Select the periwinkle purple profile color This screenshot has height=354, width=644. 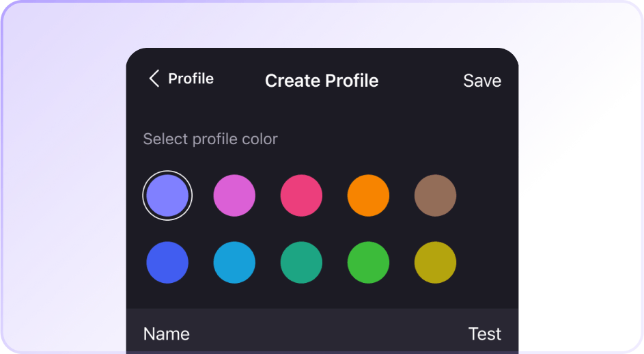pyautogui.click(x=167, y=195)
